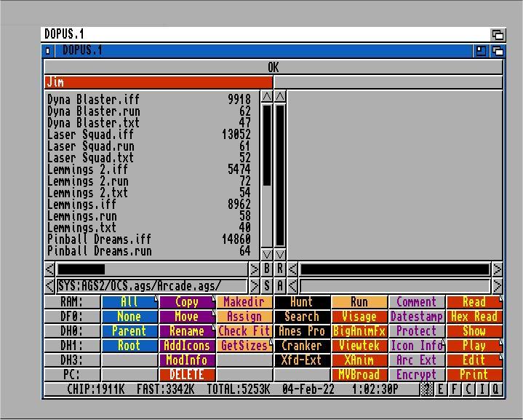Select file Laser Squad.iff
The width and height of the screenshot is (523, 420).
[149, 135]
